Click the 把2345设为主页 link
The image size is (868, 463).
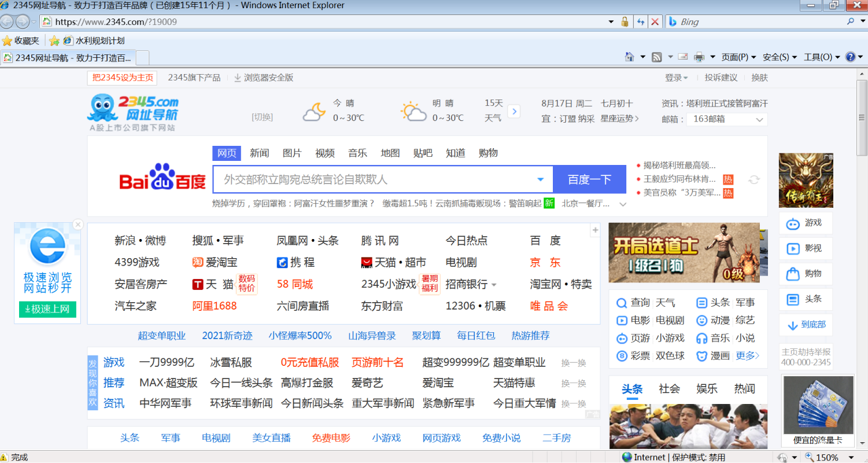click(x=122, y=77)
